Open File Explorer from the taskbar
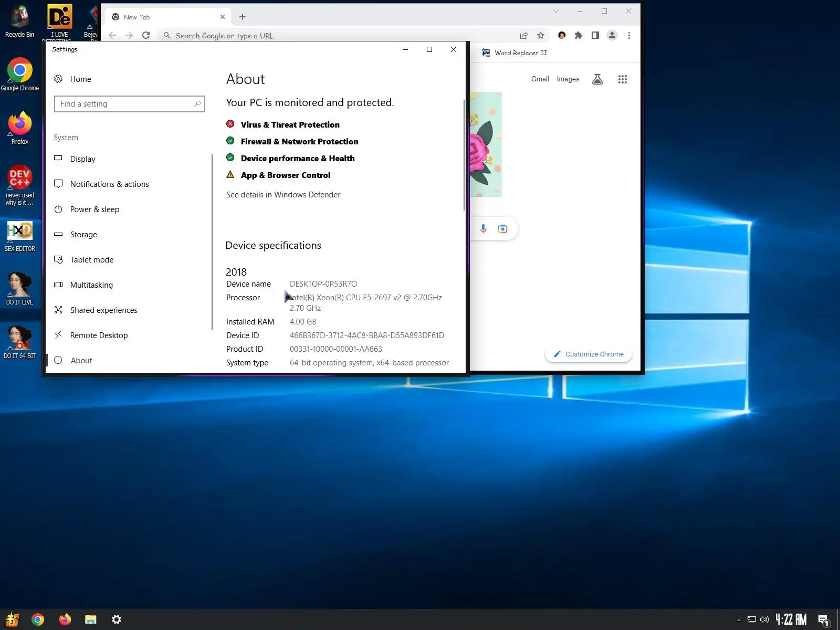 (x=91, y=619)
